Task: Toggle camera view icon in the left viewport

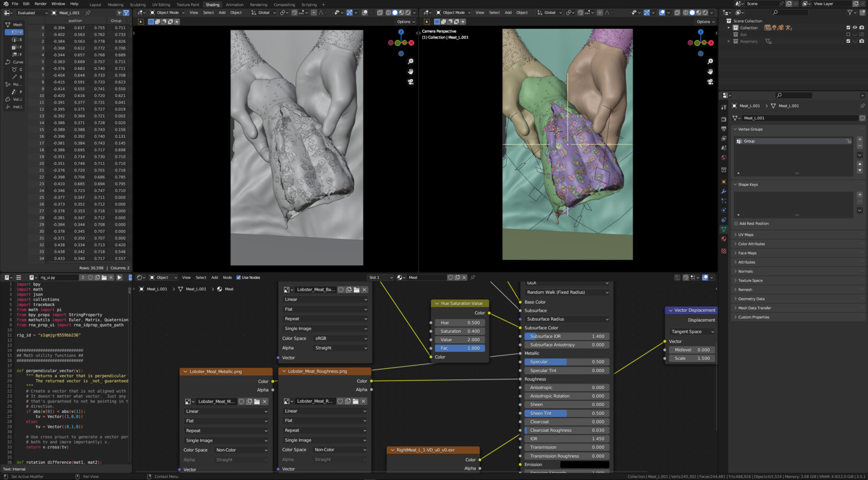Action: pos(411,82)
